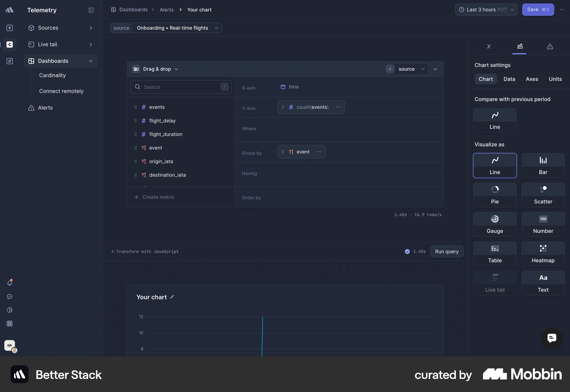The image size is (570, 392).
Task: Select the Bar chart visualization
Action: (x=543, y=165)
